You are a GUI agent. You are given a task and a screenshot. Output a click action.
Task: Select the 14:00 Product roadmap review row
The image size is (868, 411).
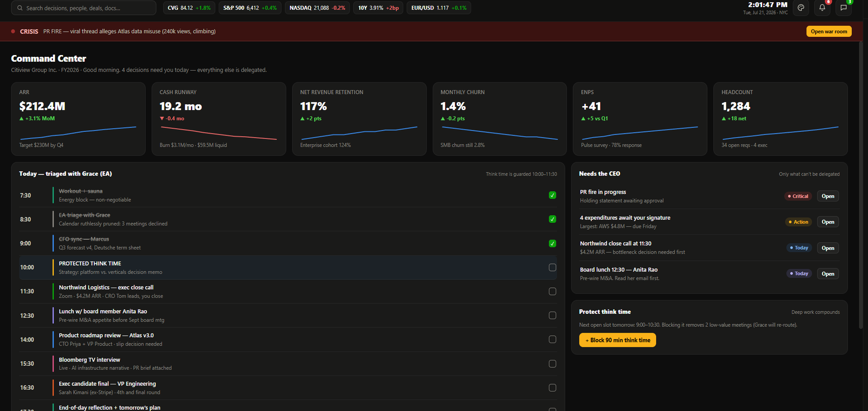tap(288, 340)
